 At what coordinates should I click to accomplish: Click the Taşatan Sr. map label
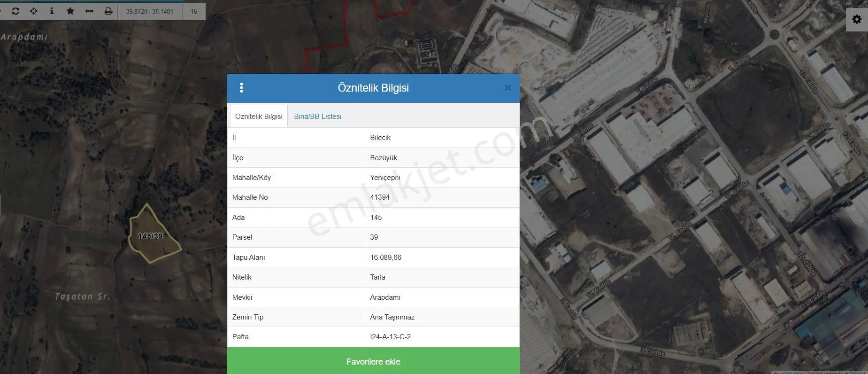pos(83,296)
